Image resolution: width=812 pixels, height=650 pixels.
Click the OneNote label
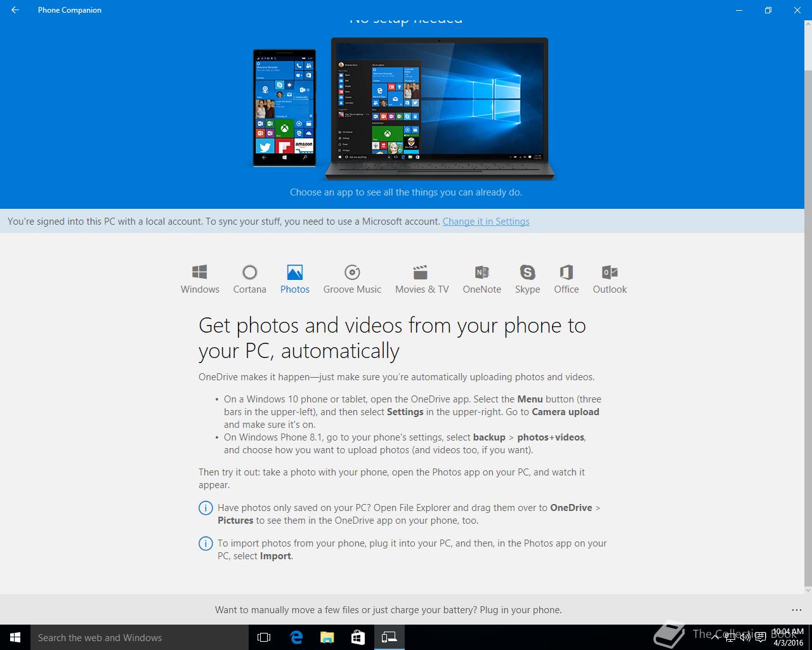pos(481,289)
